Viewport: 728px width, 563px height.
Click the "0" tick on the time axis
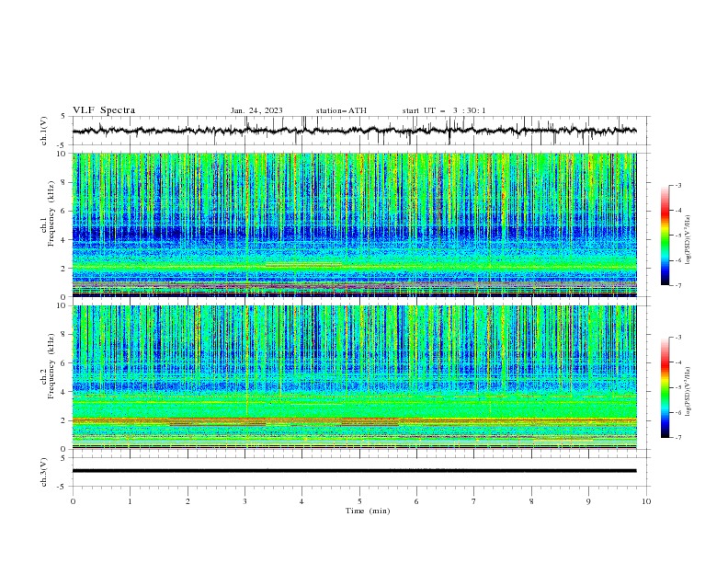click(73, 501)
